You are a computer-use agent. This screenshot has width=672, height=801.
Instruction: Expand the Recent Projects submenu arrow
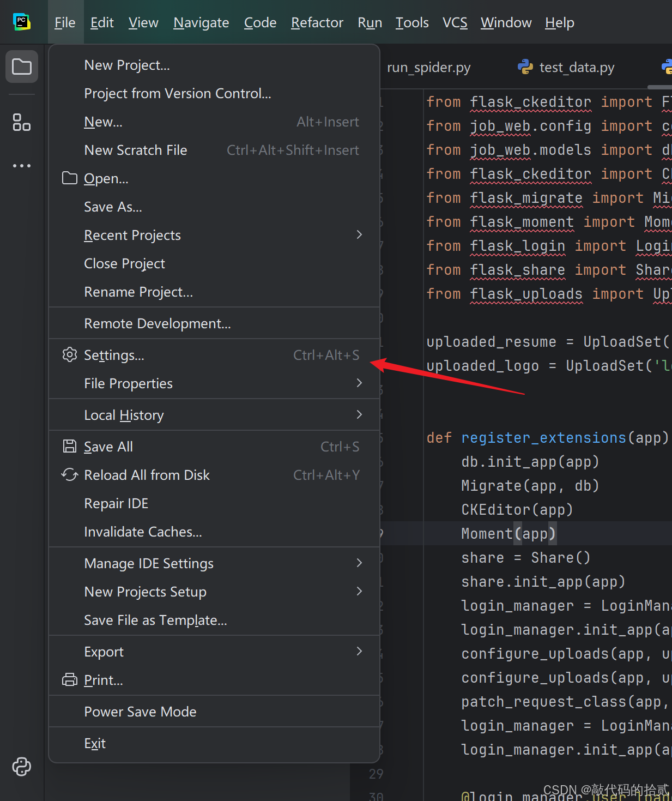click(x=359, y=235)
